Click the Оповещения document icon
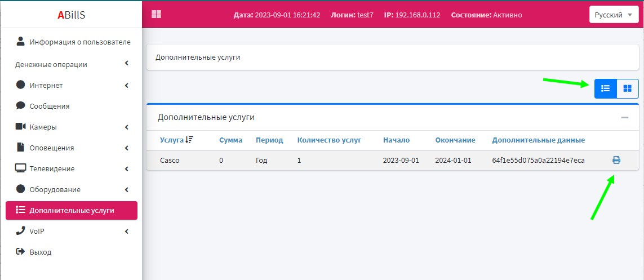The height and width of the screenshot is (280, 644). [20, 147]
